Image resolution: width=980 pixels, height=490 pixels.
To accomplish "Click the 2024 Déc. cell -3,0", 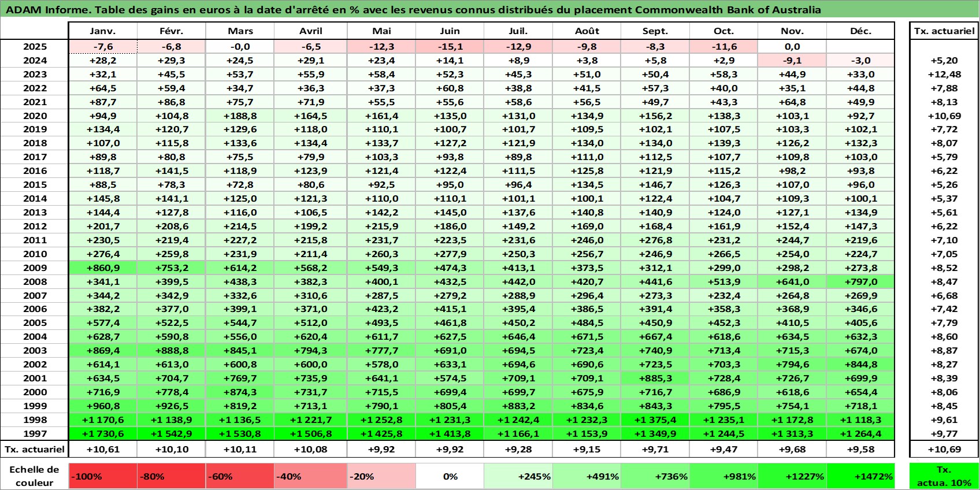I will 860,60.
